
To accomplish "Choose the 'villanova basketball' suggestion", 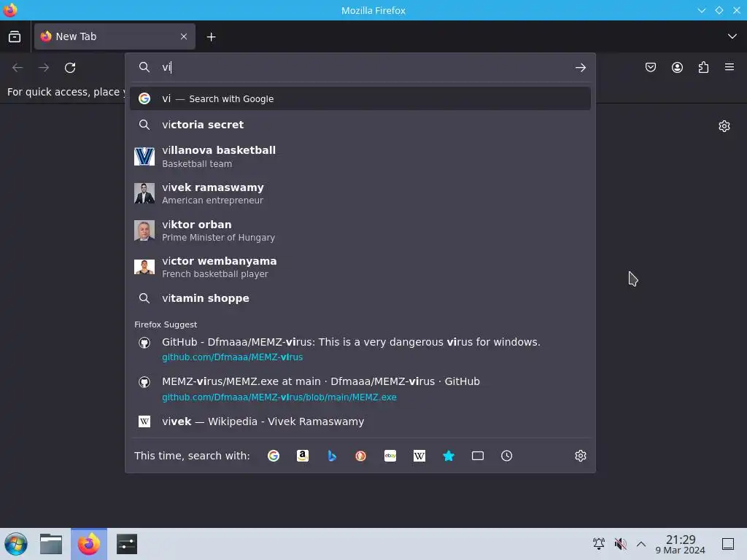I will tap(360, 157).
